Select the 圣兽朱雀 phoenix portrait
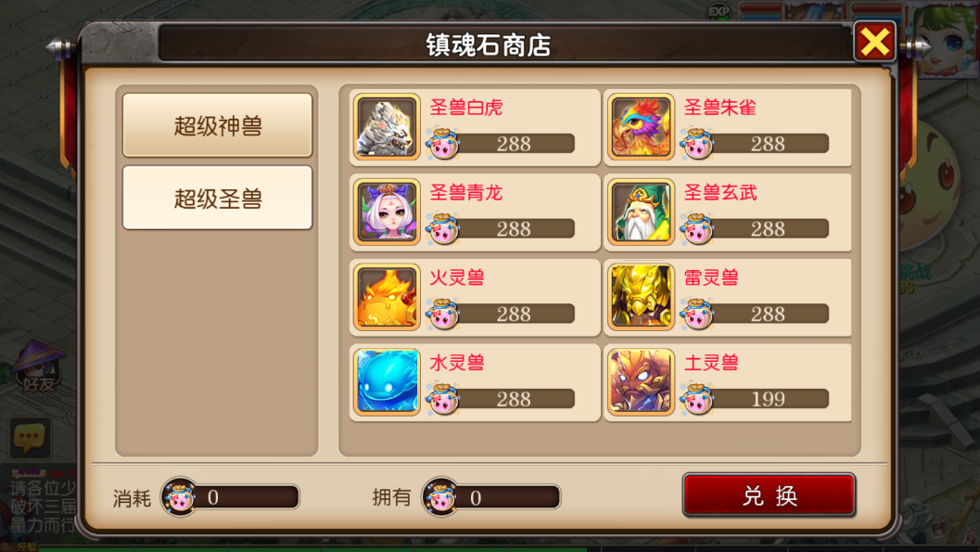Viewport: 980px width, 552px height. click(641, 127)
